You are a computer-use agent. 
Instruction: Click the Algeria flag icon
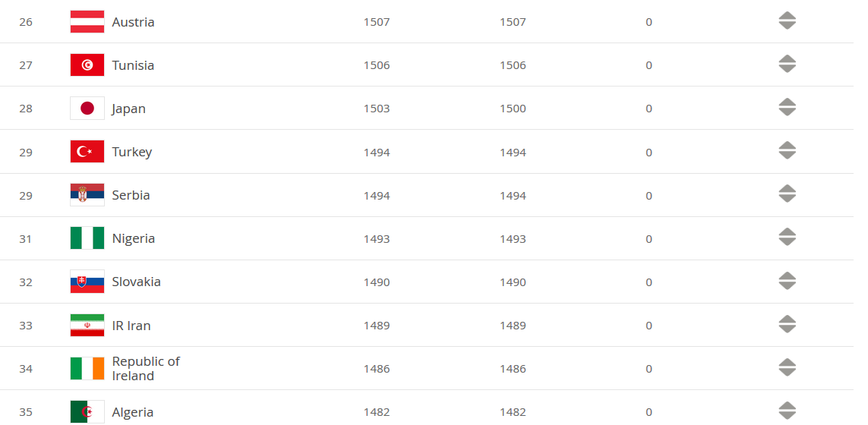pos(87,411)
